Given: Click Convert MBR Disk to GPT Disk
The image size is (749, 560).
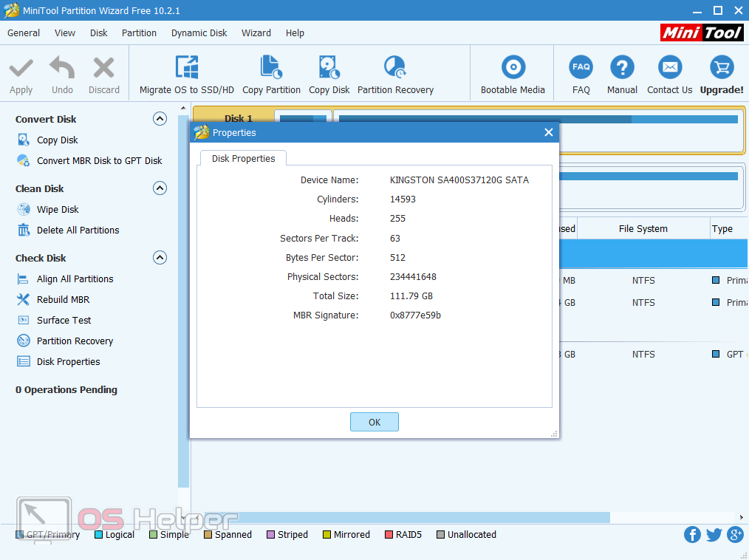Looking at the screenshot, I should click(100, 160).
